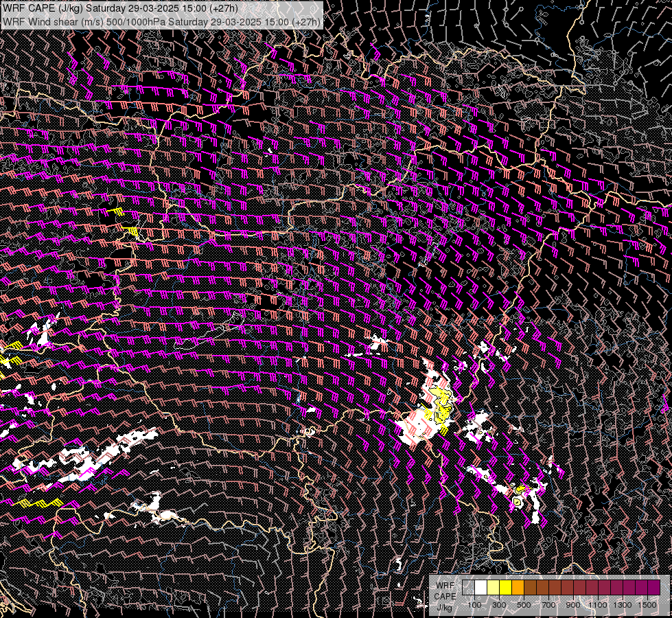
Task: Click the WRF label in the legend
Action: [445, 586]
